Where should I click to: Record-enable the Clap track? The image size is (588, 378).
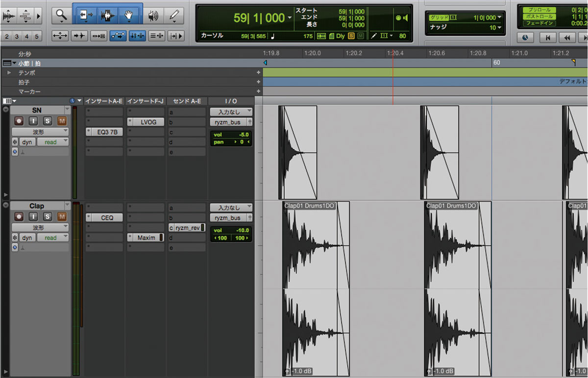tap(20, 216)
